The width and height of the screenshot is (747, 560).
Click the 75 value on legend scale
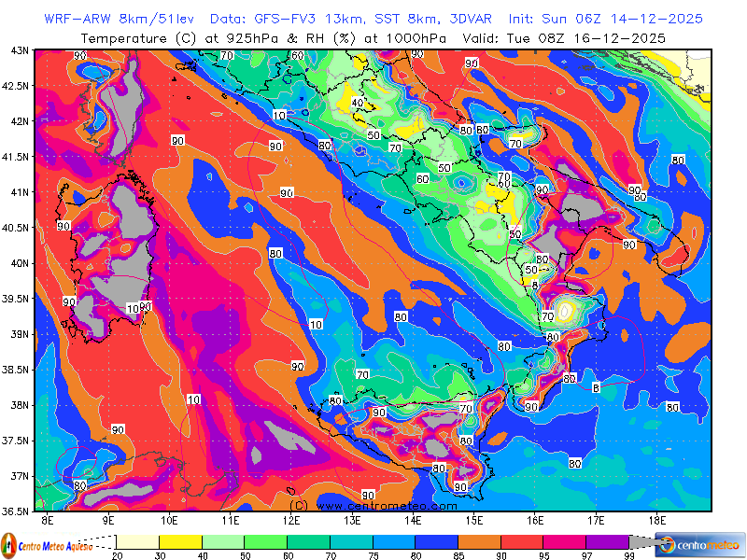[x=372, y=556]
